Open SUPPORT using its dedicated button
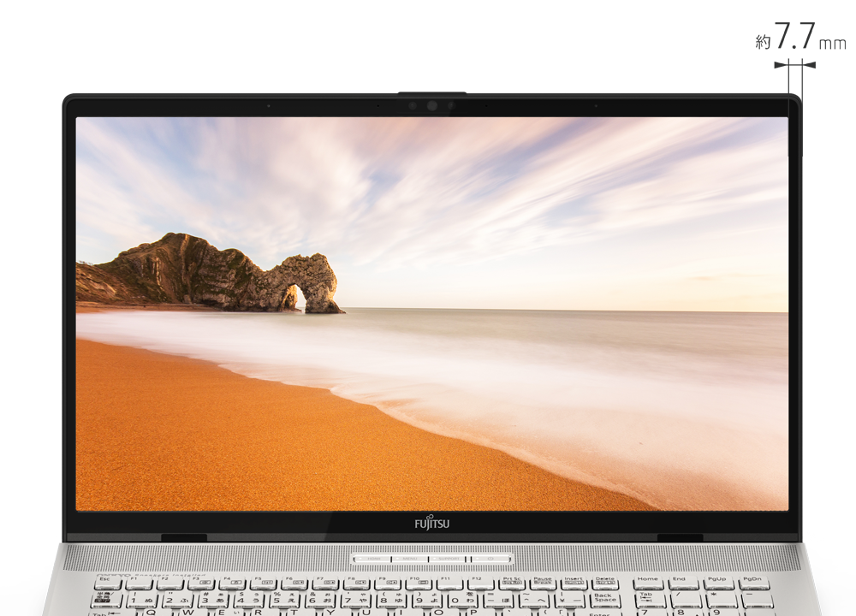 [x=449, y=558]
